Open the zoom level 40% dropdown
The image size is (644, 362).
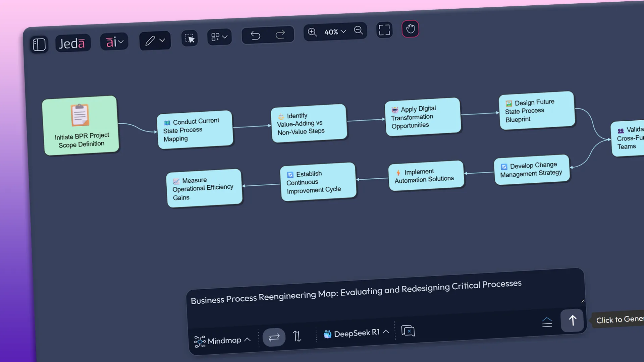pos(334,32)
